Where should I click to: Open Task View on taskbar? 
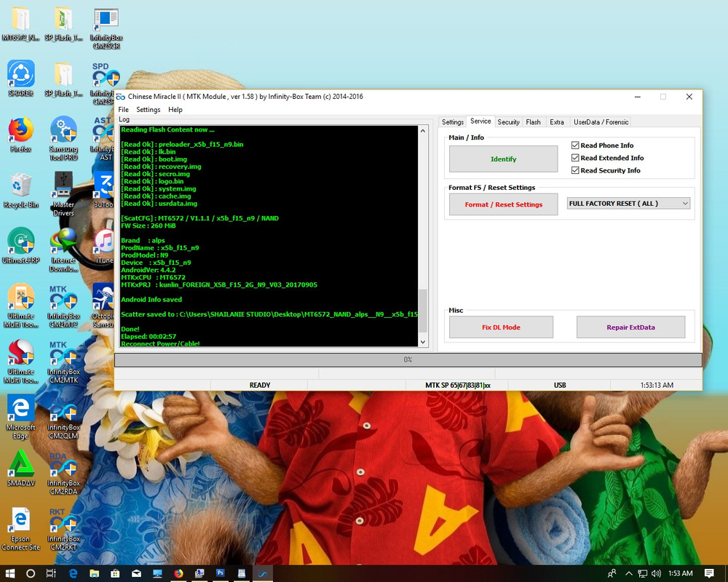pyautogui.click(x=51, y=573)
